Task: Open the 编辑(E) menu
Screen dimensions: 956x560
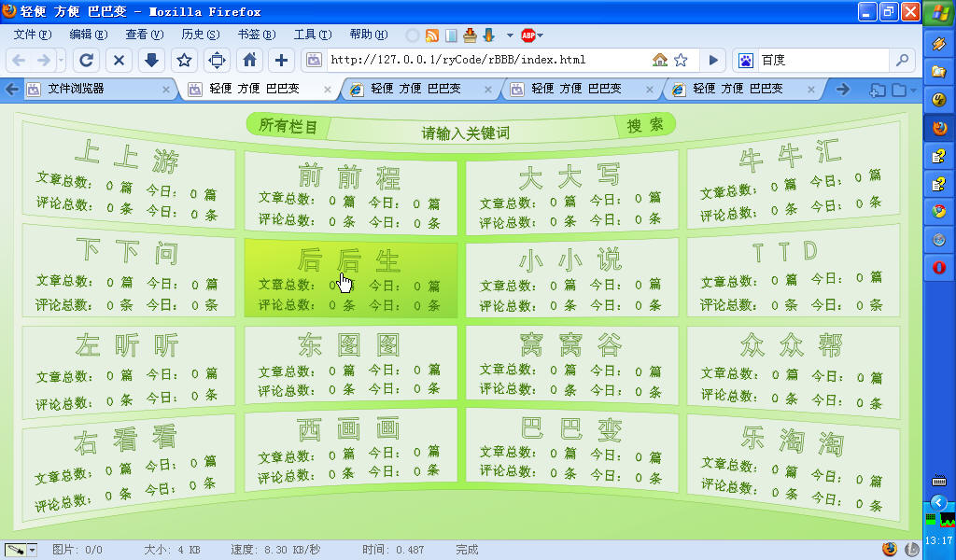Action: pyautogui.click(x=89, y=35)
